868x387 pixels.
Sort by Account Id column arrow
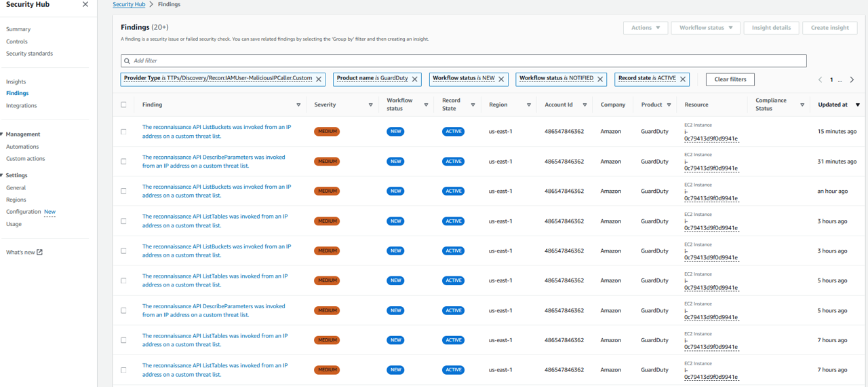click(x=585, y=105)
